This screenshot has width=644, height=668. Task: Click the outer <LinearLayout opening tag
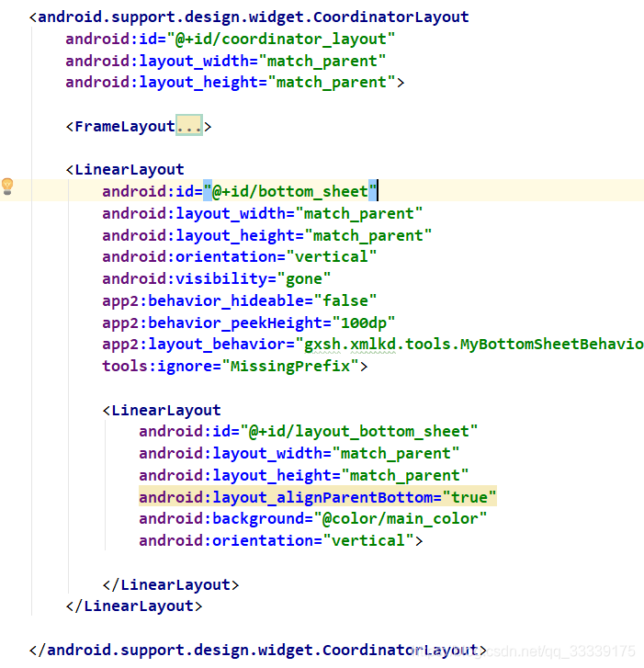coord(125,169)
